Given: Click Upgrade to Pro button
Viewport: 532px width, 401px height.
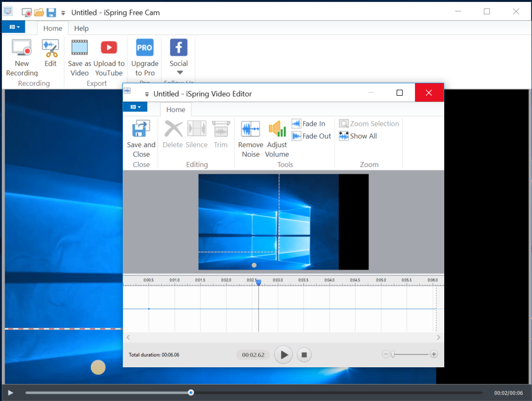Looking at the screenshot, I should tap(145, 58).
